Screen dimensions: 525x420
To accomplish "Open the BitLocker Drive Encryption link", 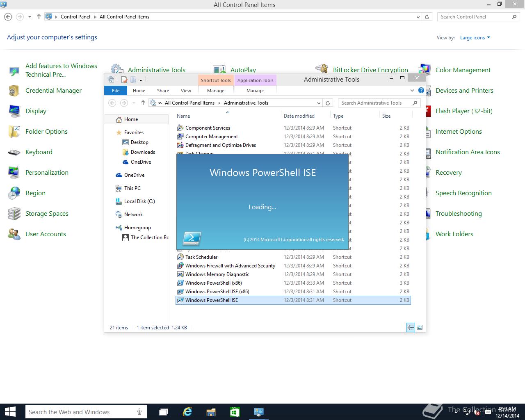I will (370, 70).
